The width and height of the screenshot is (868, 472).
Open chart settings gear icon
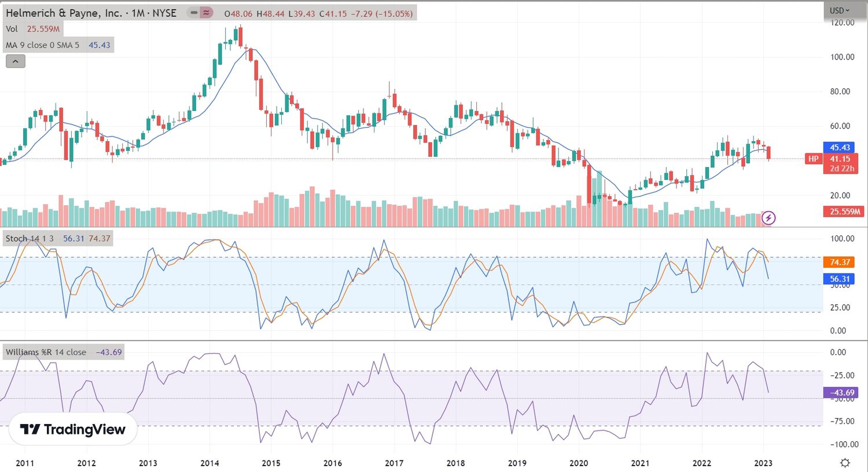point(845,463)
